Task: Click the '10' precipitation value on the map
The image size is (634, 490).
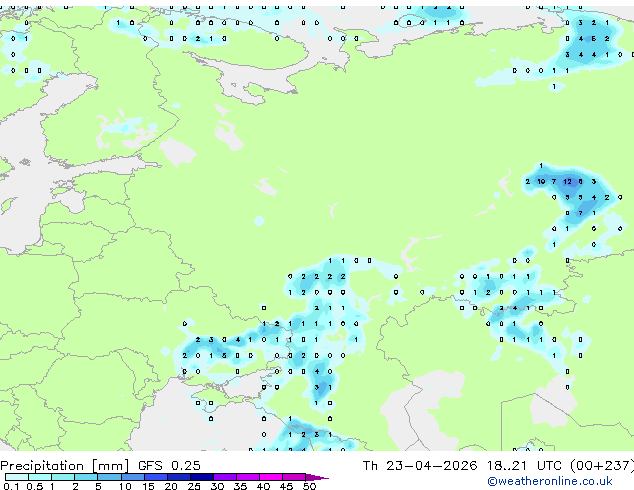Action: coord(541,182)
